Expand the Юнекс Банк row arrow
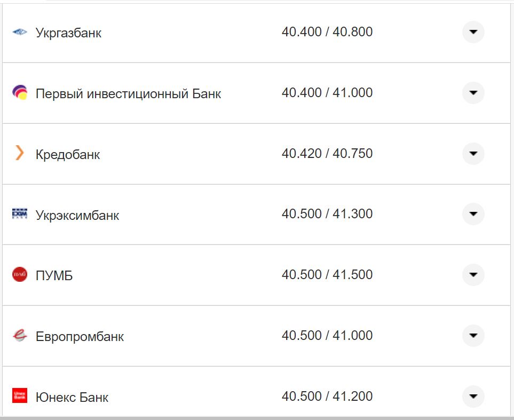Image resolution: width=514 pixels, height=420 pixels. click(x=473, y=396)
